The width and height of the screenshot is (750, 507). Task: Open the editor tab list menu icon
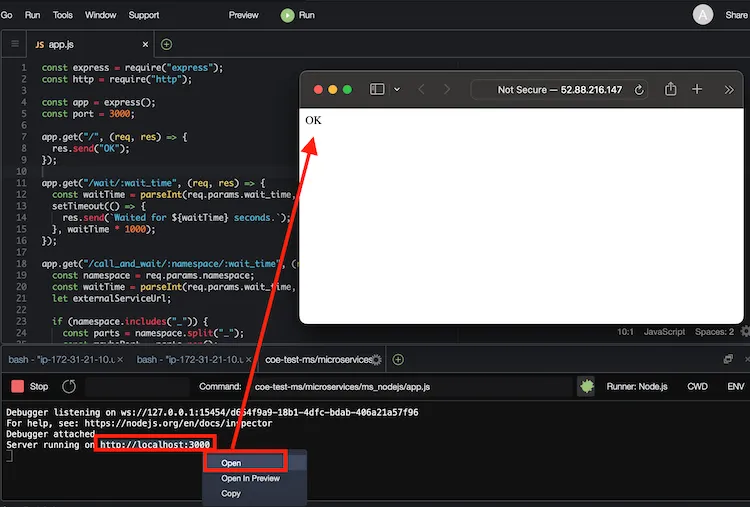click(x=15, y=44)
